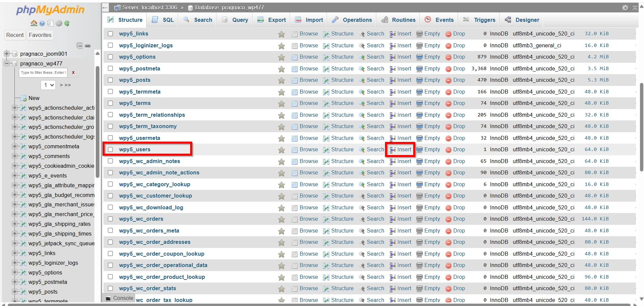Check wpy5_wc_admin_notes checkbox
644x306 pixels.
tap(110, 161)
